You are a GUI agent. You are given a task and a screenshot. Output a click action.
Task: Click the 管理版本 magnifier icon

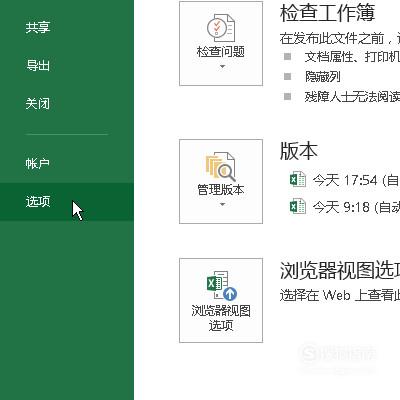pos(221,166)
